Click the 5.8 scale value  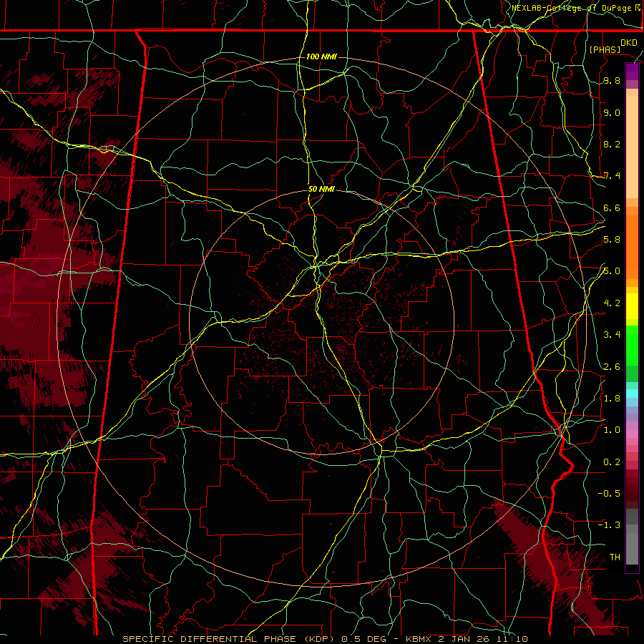(612, 240)
